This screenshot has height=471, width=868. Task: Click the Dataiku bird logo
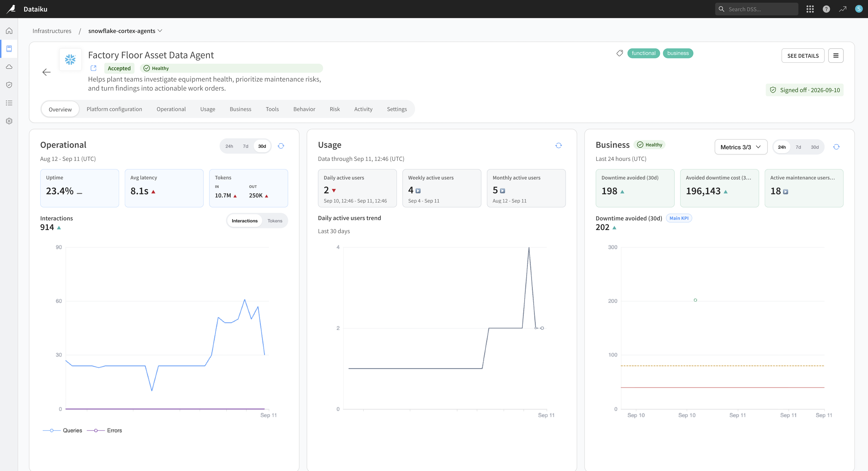pyautogui.click(x=11, y=9)
